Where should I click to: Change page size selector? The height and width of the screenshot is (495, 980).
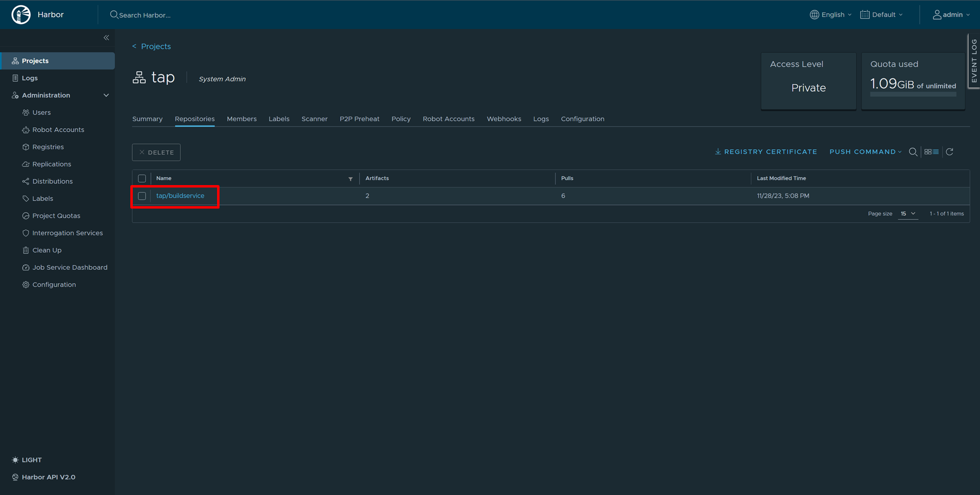(x=907, y=214)
